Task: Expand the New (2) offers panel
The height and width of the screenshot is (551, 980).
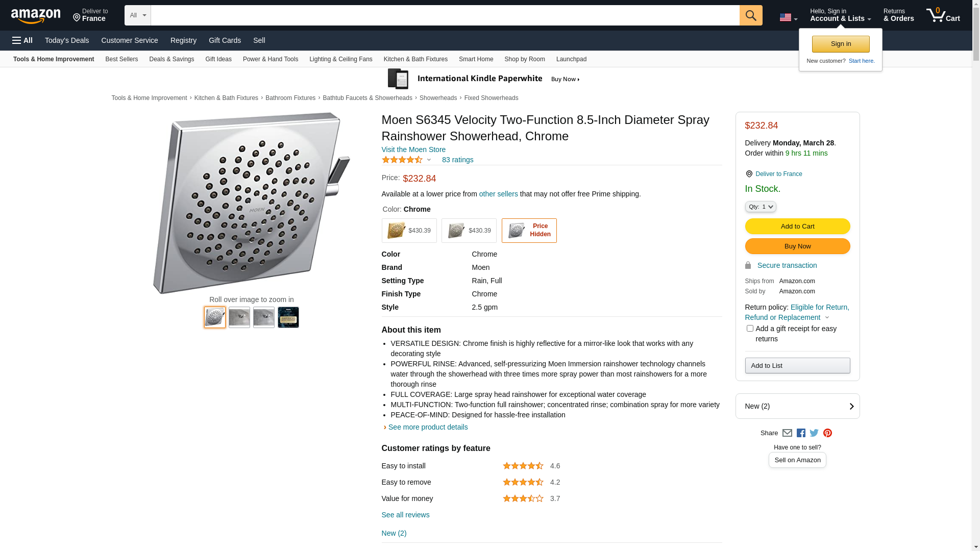Action: 797,406
